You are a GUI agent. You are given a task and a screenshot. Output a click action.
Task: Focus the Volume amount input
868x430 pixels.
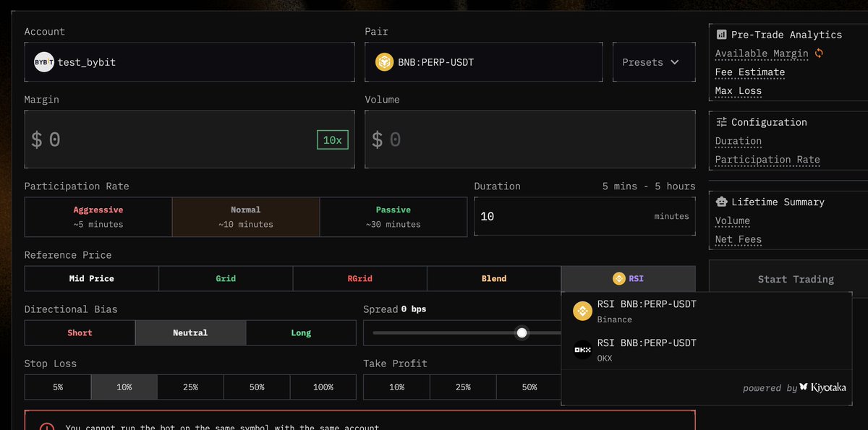530,139
